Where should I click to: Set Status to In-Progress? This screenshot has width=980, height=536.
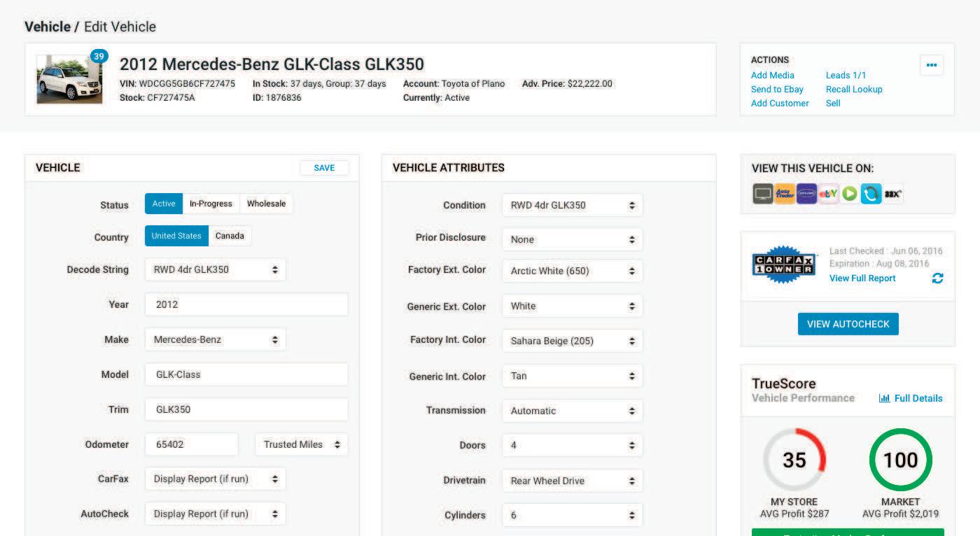tap(211, 204)
